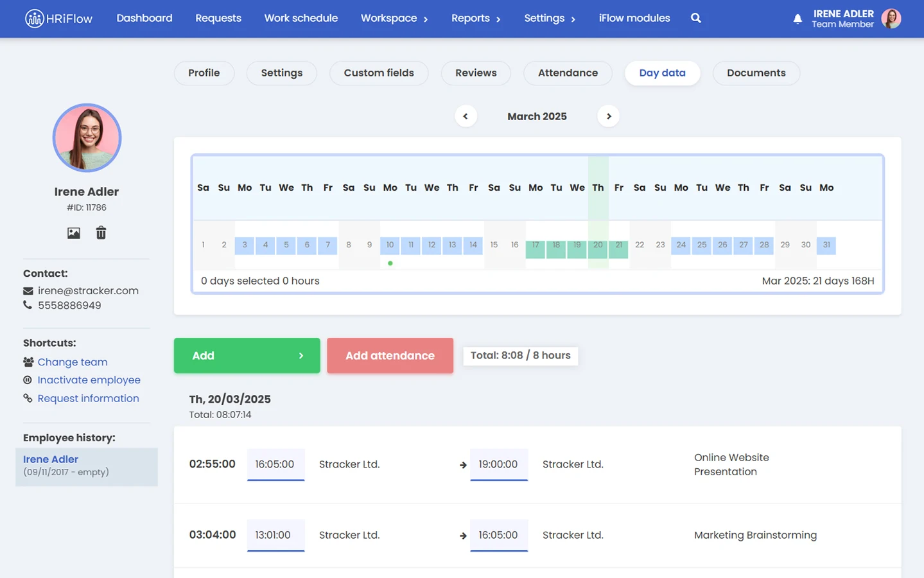Image resolution: width=924 pixels, height=578 pixels.
Task: Click user avatar in top right corner
Action: point(891,19)
